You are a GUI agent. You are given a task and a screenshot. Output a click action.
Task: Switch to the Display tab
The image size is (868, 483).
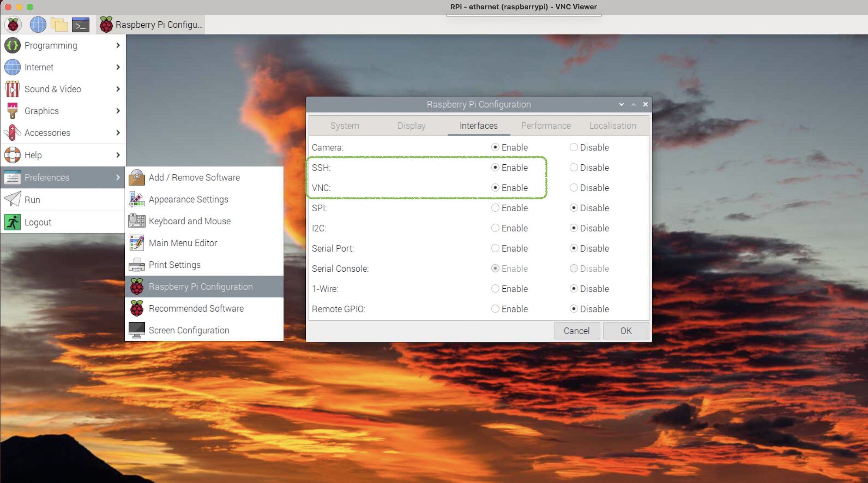[x=412, y=126]
